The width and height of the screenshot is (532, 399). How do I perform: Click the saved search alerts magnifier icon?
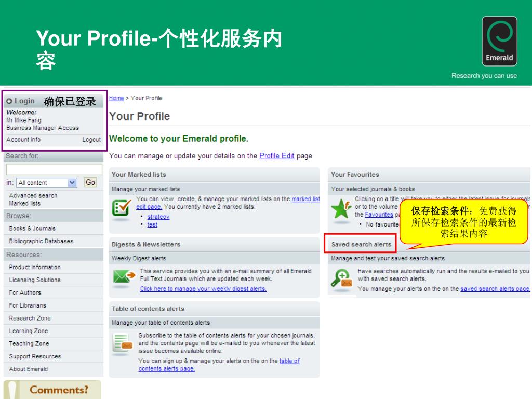[342, 278]
